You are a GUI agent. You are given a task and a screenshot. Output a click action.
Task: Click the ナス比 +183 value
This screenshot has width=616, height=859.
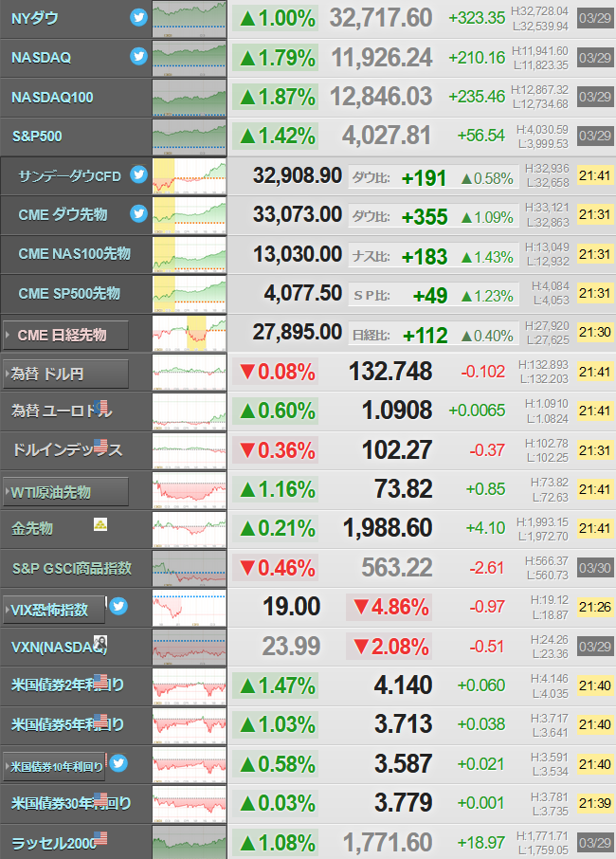[425, 256]
